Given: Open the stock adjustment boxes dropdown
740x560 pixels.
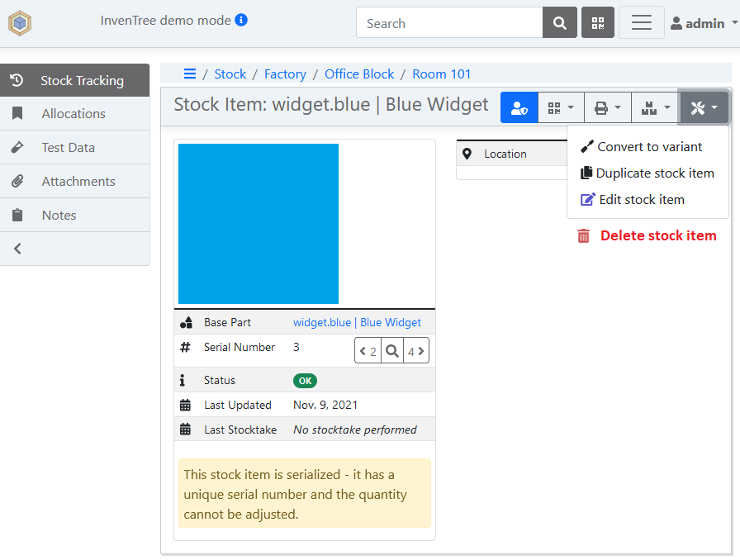Looking at the screenshot, I should (656, 107).
